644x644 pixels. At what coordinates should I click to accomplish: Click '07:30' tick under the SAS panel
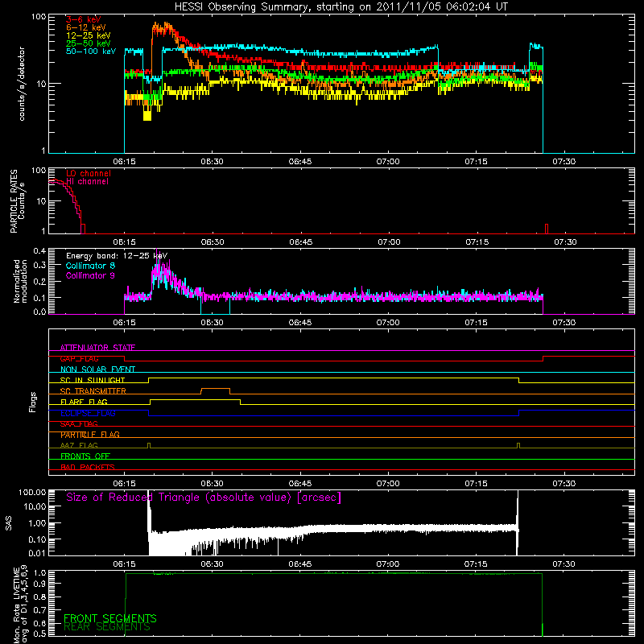pyautogui.click(x=564, y=564)
